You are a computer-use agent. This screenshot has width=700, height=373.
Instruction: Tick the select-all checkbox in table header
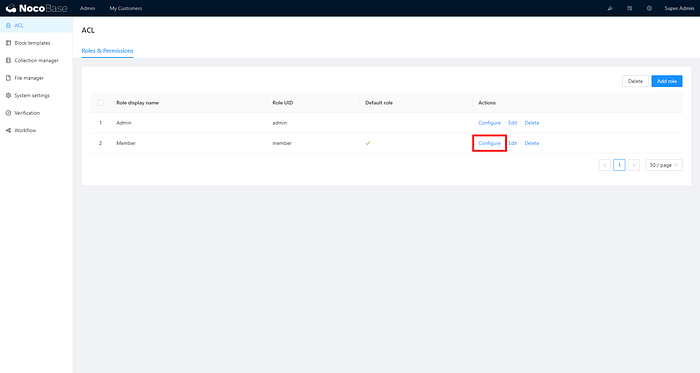(x=100, y=103)
